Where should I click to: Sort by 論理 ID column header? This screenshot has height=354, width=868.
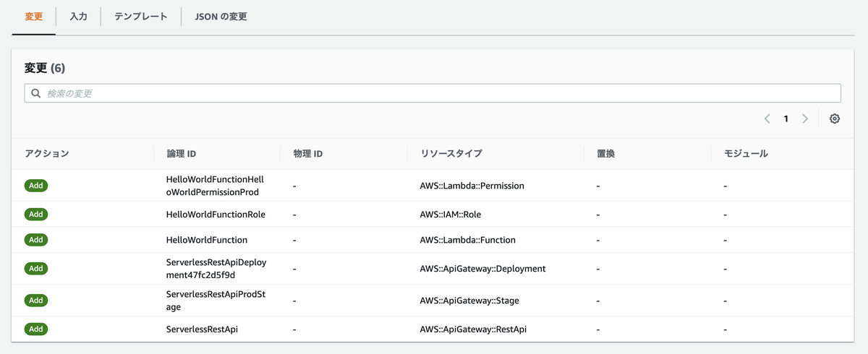tap(181, 154)
